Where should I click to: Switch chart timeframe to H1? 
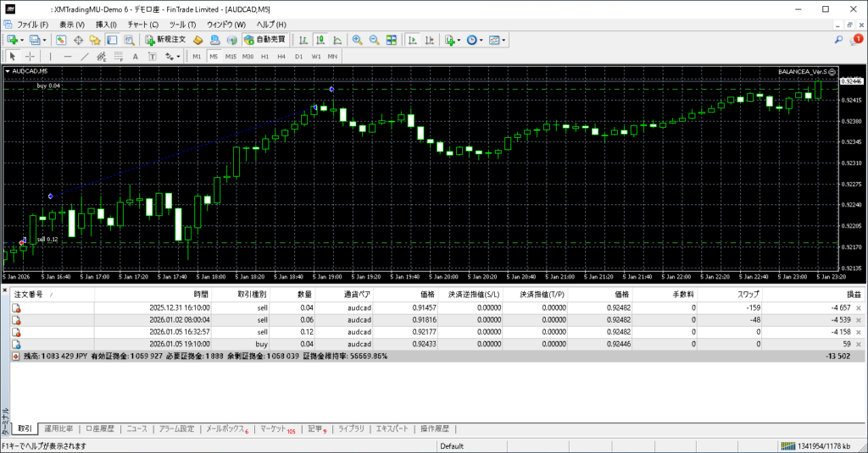(x=264, y=57)
